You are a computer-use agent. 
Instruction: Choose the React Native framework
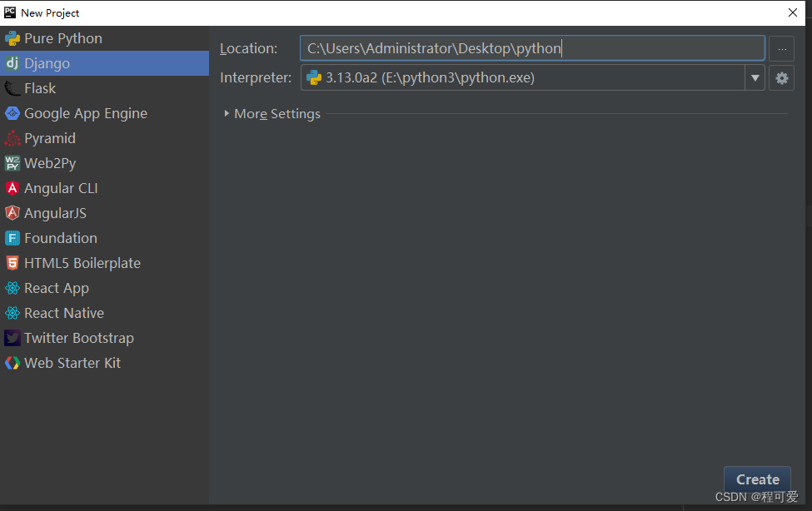click(13, 313)
